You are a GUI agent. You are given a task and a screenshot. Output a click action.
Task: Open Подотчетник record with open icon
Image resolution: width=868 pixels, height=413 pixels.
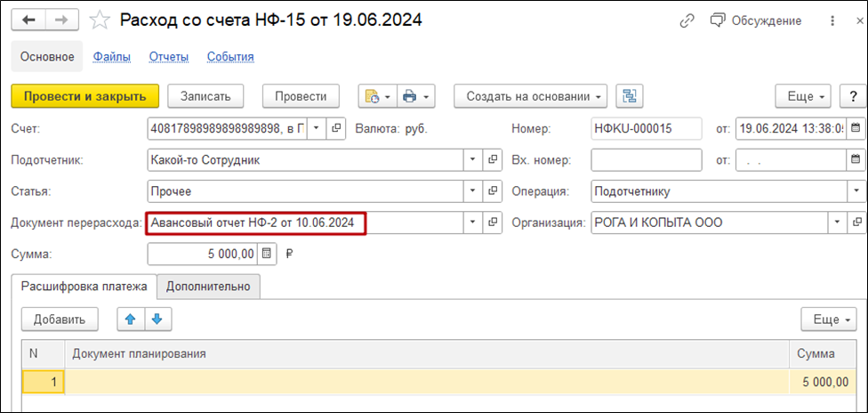494,160
